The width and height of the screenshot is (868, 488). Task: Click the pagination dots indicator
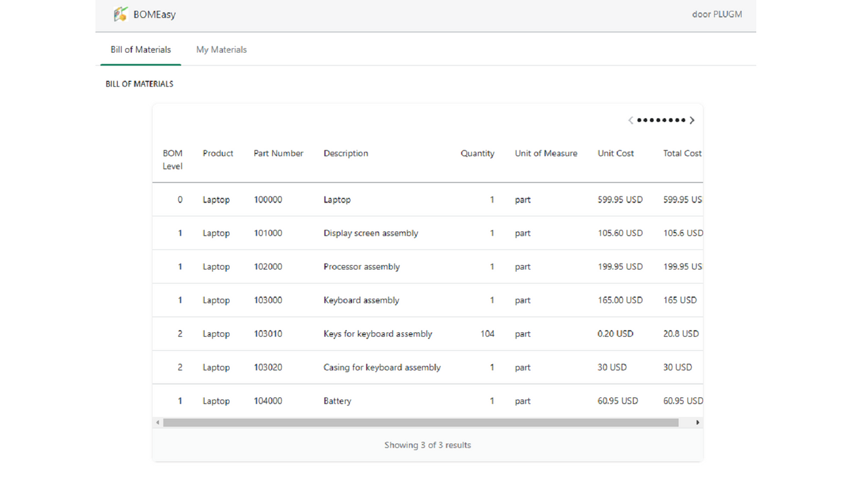point(661,120)
